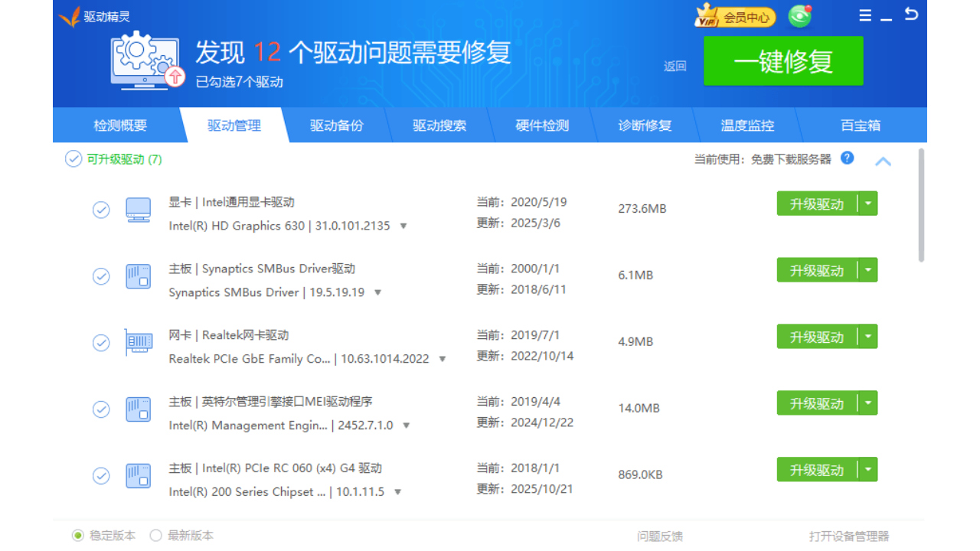
Task: Collapse the 可升级驱动 section chevron
Action: [x=883, y=161]
